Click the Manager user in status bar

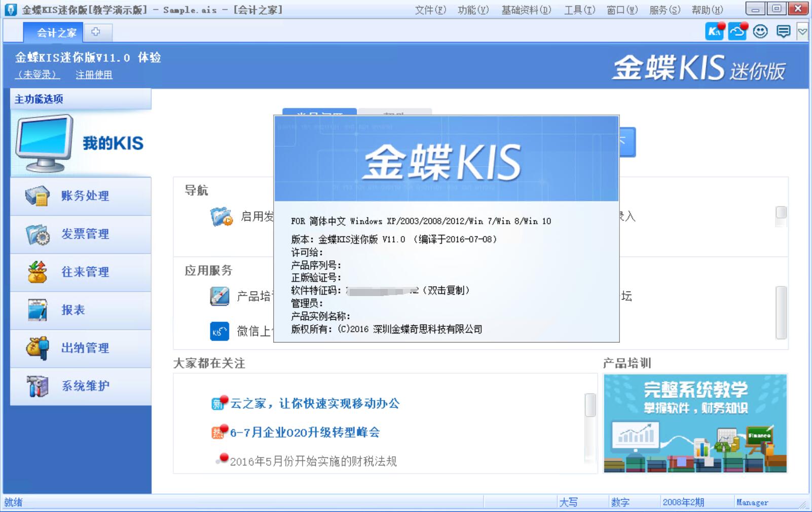tap(752, 502)
